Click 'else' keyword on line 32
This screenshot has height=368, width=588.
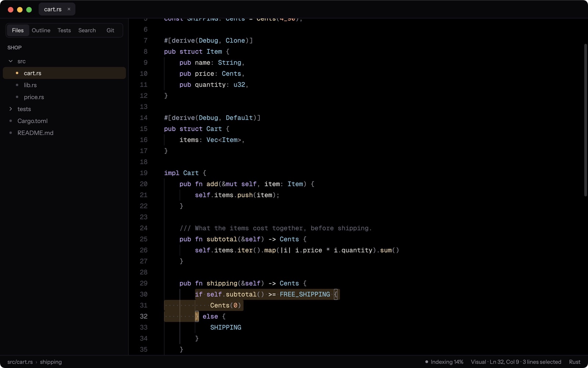pos(210,316)
